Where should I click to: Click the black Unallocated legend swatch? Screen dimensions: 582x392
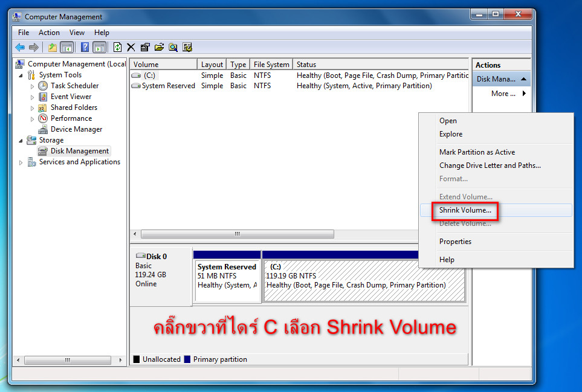(x=137, y=359)
